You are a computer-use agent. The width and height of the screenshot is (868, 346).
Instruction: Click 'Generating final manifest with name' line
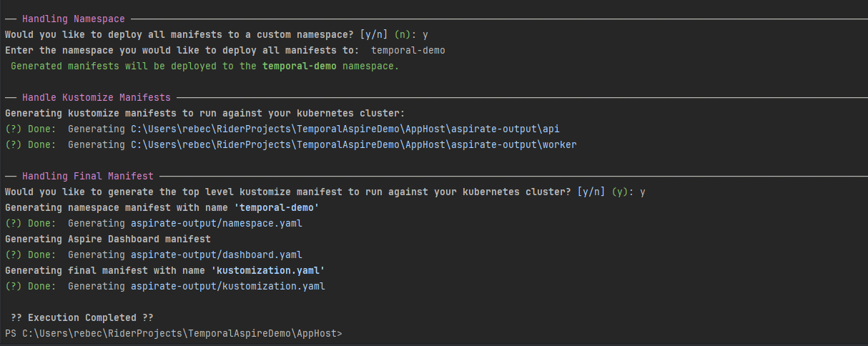pyautogui.click(x=165, y=270)
